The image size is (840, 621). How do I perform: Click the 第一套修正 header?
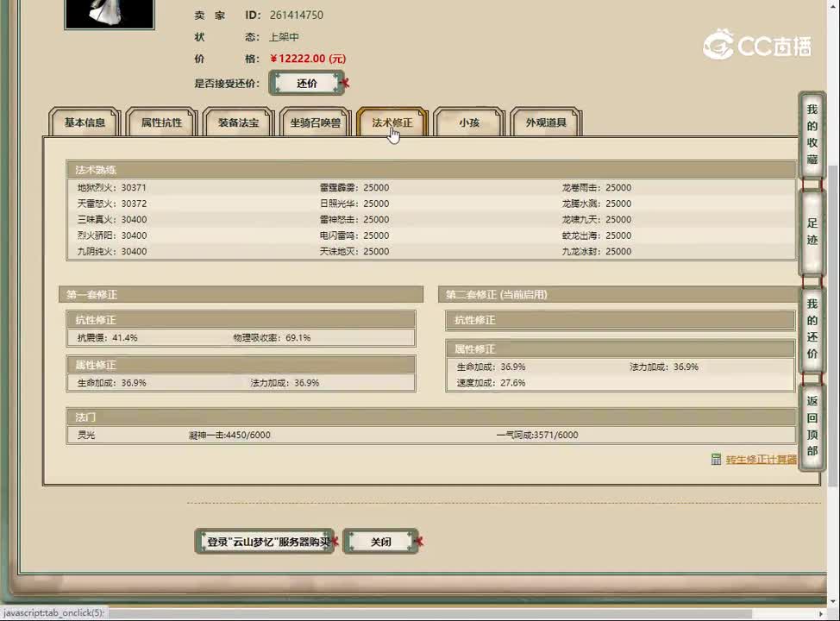241,294
